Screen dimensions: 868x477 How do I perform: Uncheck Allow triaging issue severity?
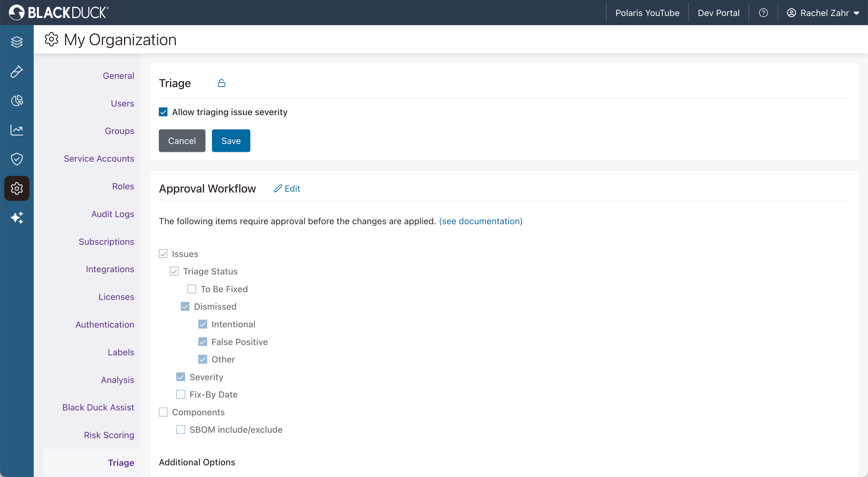click(x=163, y=112)
